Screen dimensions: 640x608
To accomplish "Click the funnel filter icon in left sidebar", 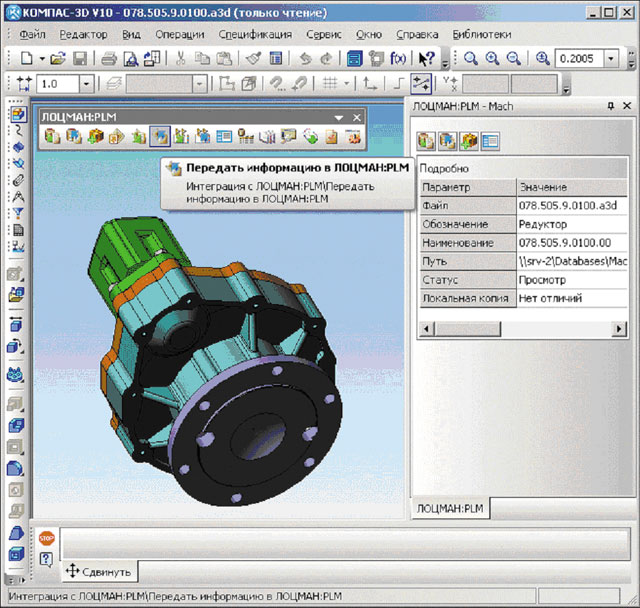I will (x=18, y=213).
